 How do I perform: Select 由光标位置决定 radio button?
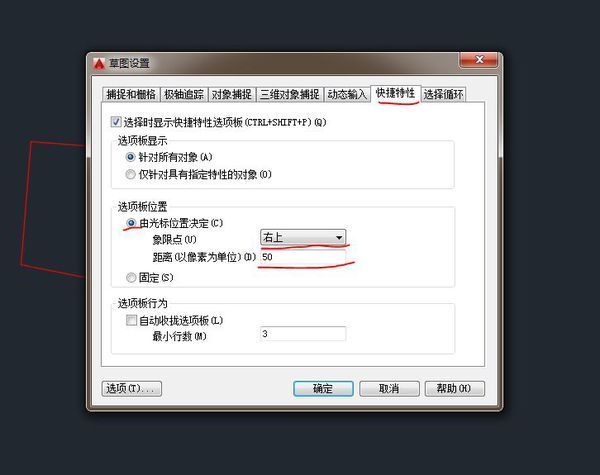click(x=131, y=223)
